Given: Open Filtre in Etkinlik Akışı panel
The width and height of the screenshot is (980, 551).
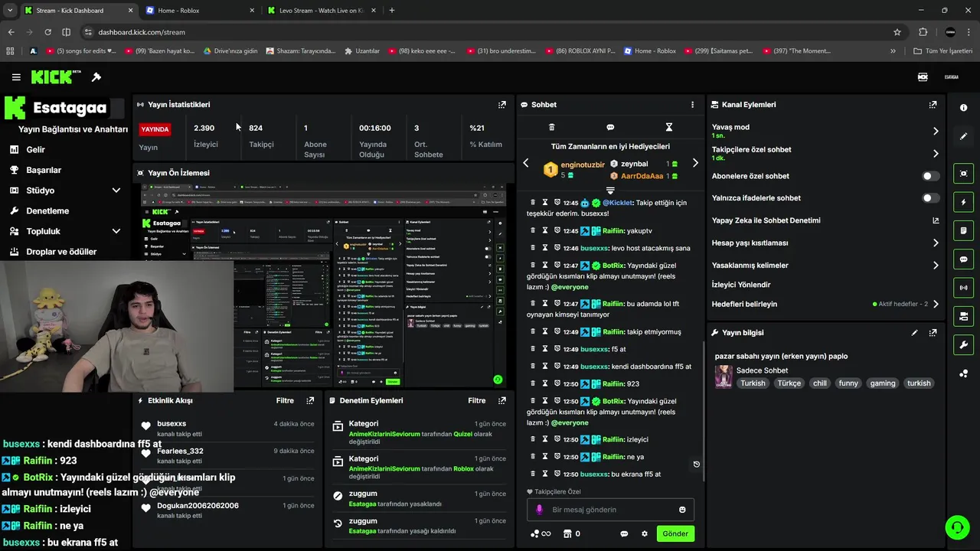Looking at the screenshot, I should (x=285, y=400).
